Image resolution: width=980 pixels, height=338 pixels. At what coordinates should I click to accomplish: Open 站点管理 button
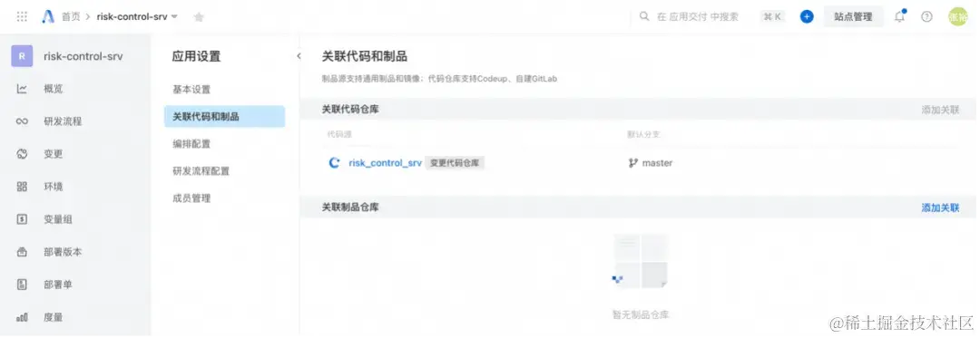853,17
